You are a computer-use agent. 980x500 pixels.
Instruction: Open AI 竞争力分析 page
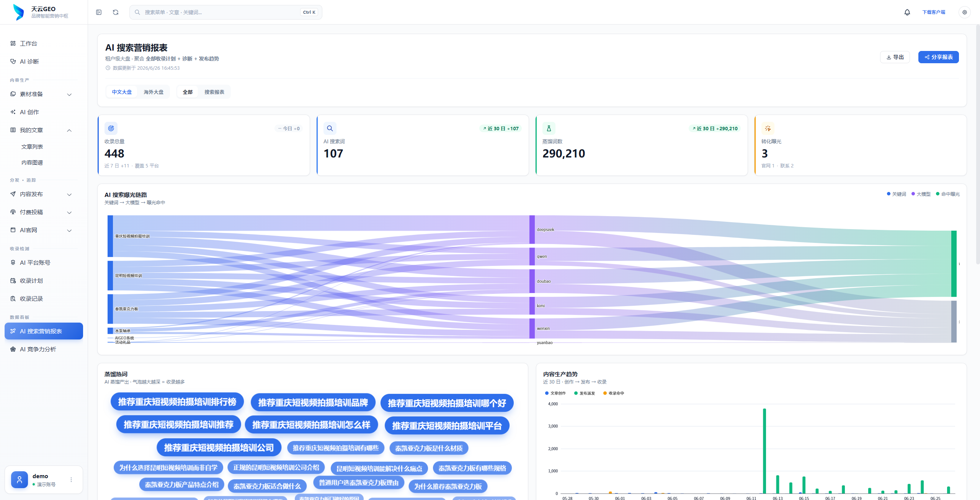pyautogui.click(x=44, y=349)
